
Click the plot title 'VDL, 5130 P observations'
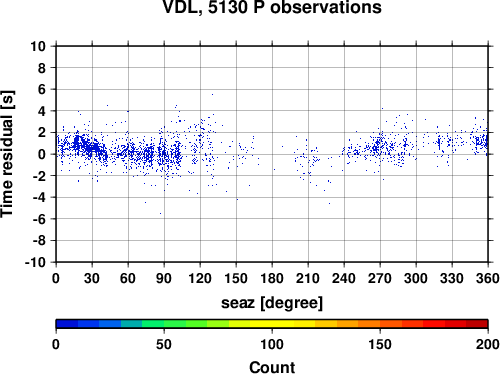(272, 7)
